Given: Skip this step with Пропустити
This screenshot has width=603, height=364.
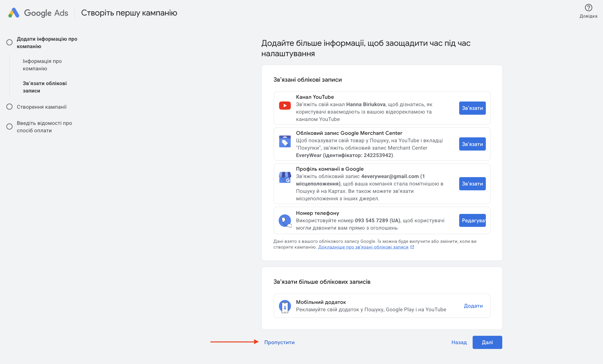Looking at the screenshot, I should 279,342.
